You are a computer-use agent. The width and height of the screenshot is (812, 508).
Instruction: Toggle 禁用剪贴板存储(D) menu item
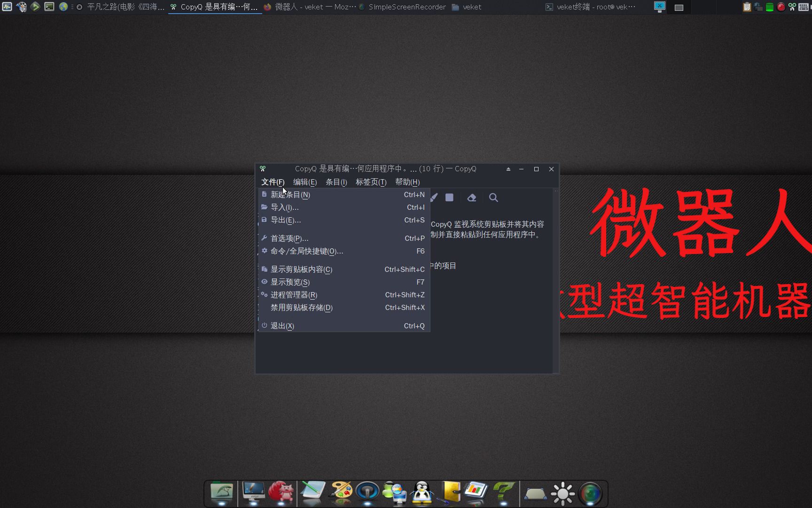coord(344,308)
